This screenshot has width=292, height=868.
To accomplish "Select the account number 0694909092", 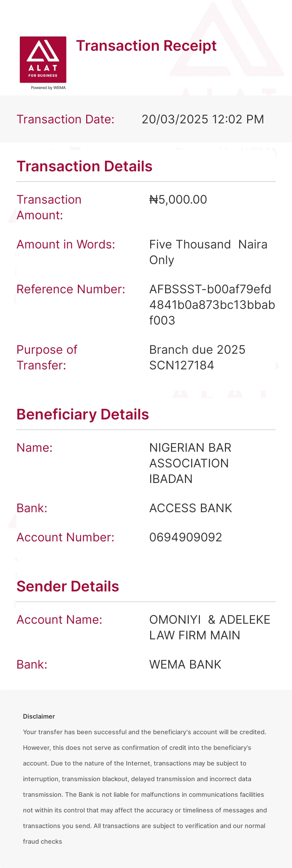I will click(x=186, y=537).
